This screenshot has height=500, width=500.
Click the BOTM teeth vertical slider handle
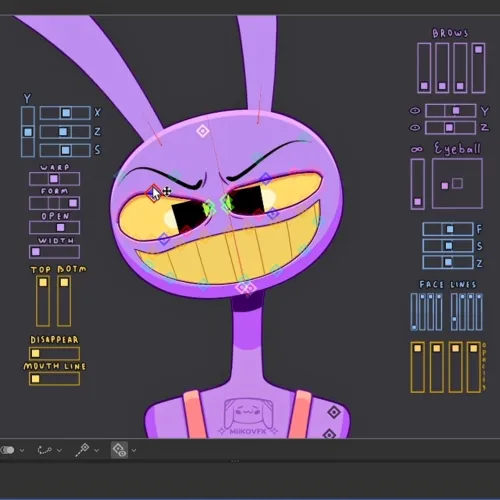tap(64, 283)
